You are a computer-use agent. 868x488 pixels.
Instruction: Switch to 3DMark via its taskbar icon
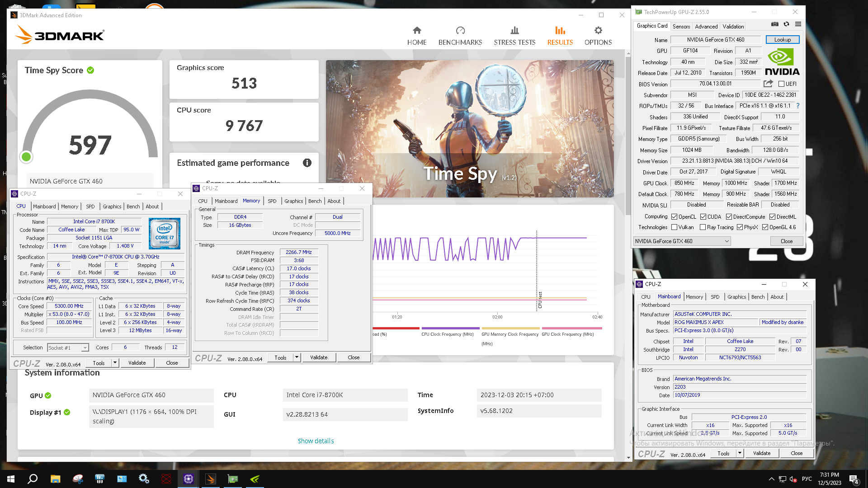pyautogui.click(x=211, y=479)
